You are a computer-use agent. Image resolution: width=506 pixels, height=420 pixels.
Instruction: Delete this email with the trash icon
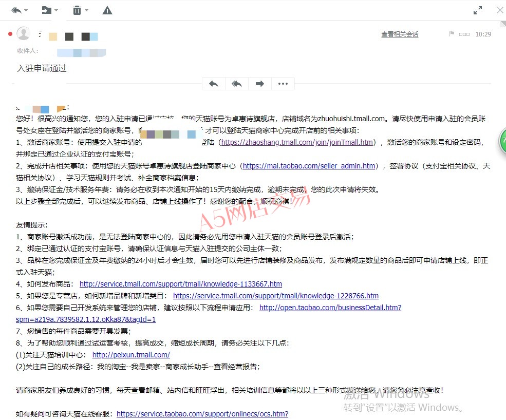tap(77, 11)
